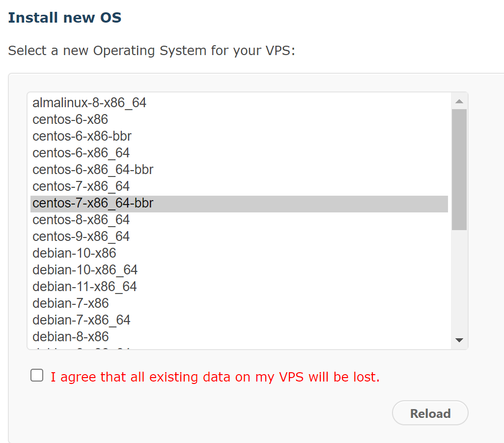Pick centos-6-x86_64 operating system

(x=81, y=153)
